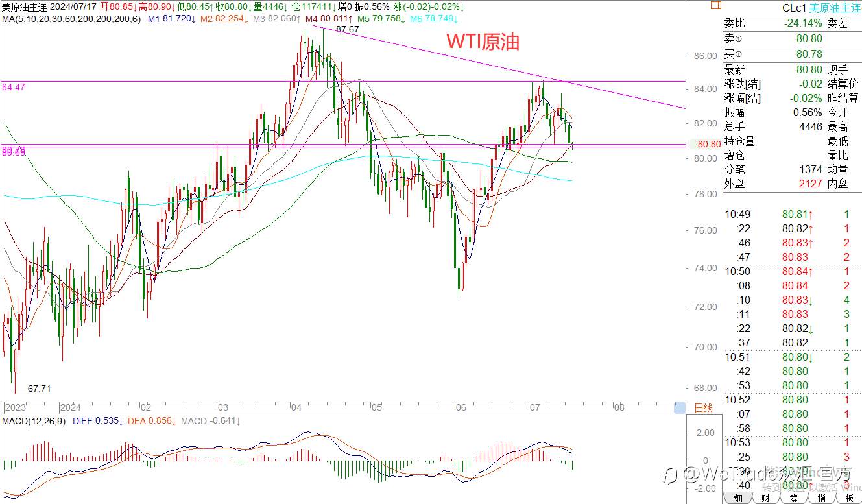Click the 涨跌[结] value -0.02
This screenshot has width=862, height=504.
tap(811, 84)
